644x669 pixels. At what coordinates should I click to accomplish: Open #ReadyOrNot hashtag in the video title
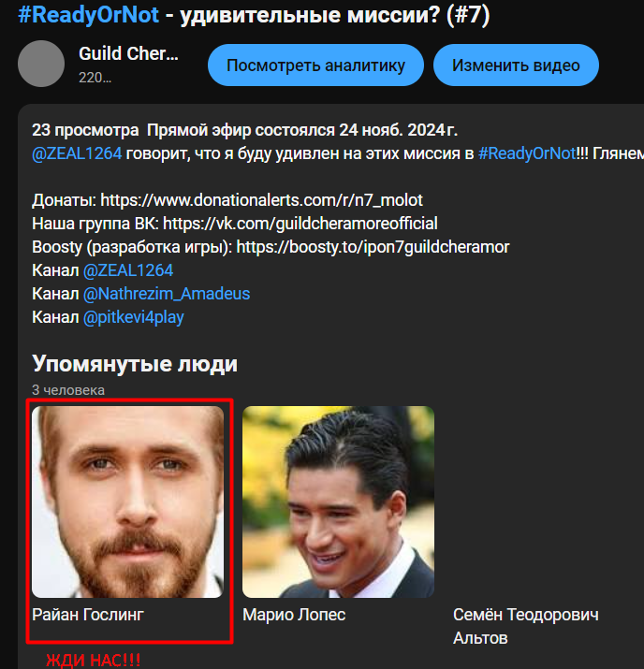(x=88, y=16)
